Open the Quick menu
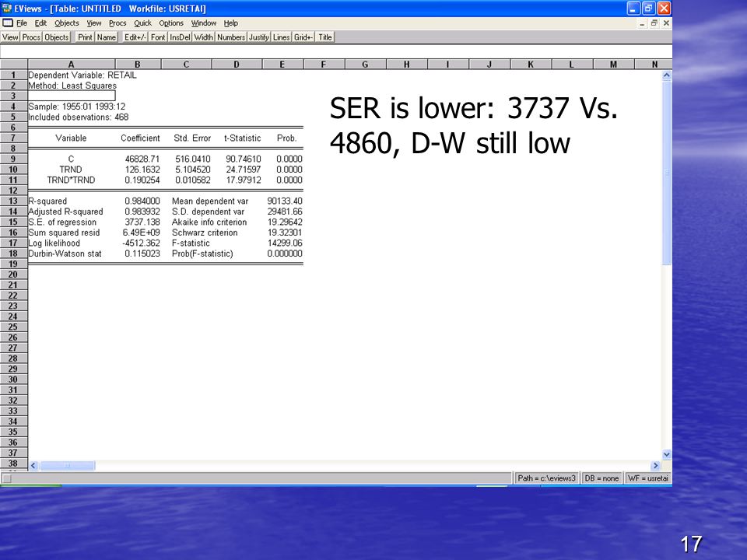 click(x=142, y=23)
